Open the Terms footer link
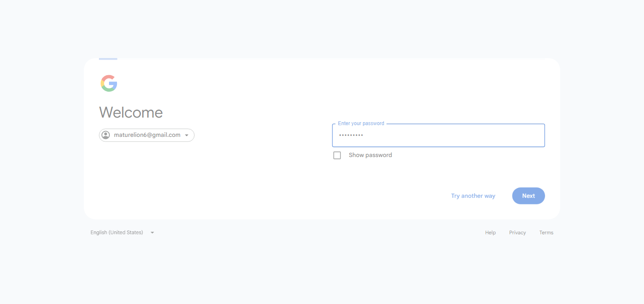644x304 pixels. [x=546, y=233]
